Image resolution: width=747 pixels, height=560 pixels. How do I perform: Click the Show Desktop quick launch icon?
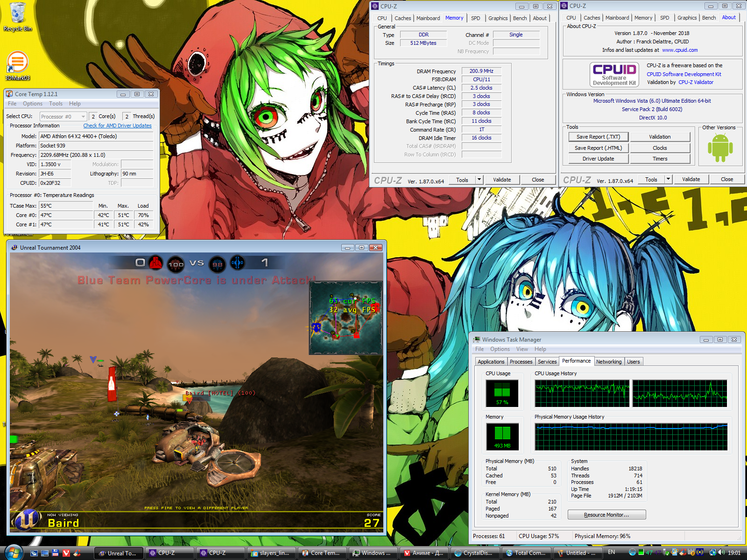click(45, 553)
